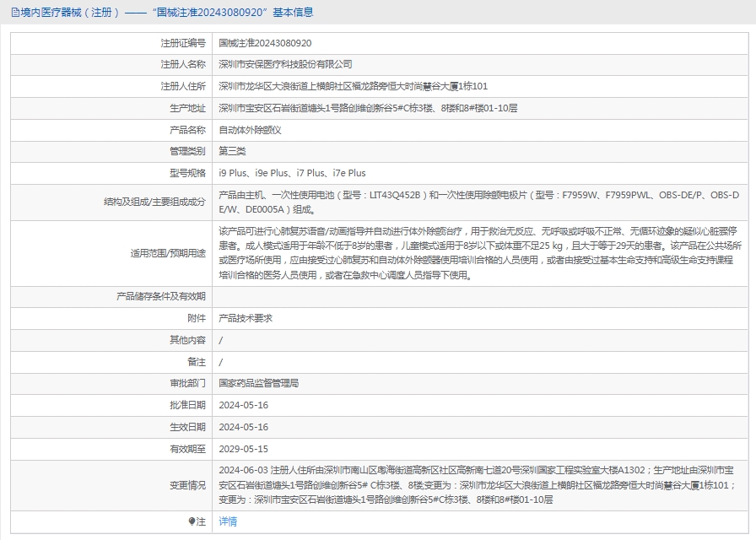Click the 型号规格 label

[187, 173]
